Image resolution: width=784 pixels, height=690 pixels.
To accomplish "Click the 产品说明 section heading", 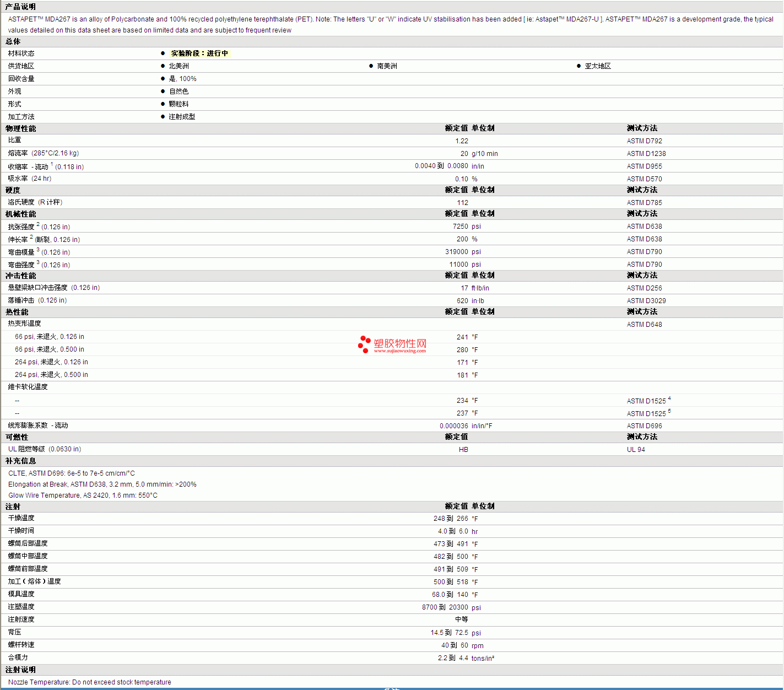I will (x=20, y=7).
